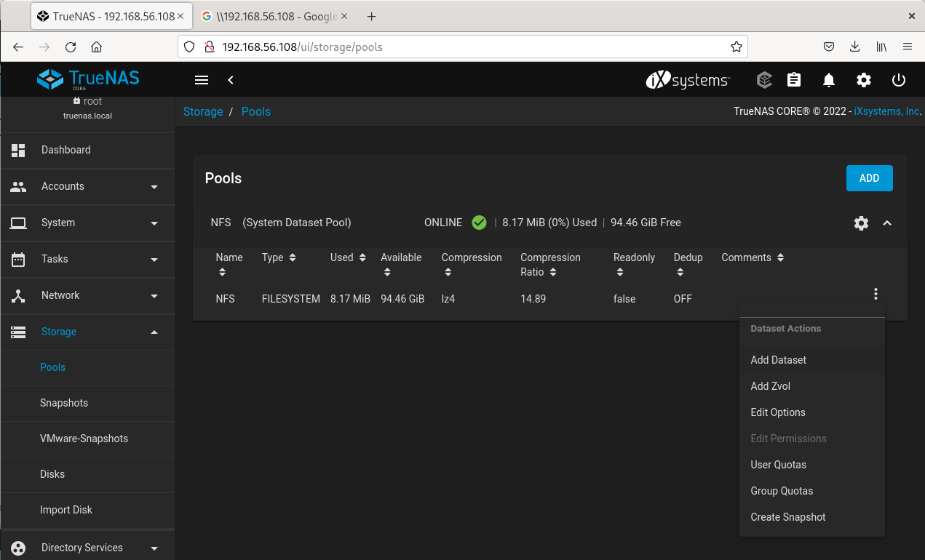Image resolution: width=925 pixels, height=560 pixels.
Task: Open the task manager clipboard icon
Action: pyautogui.click(x=793, y=80)
